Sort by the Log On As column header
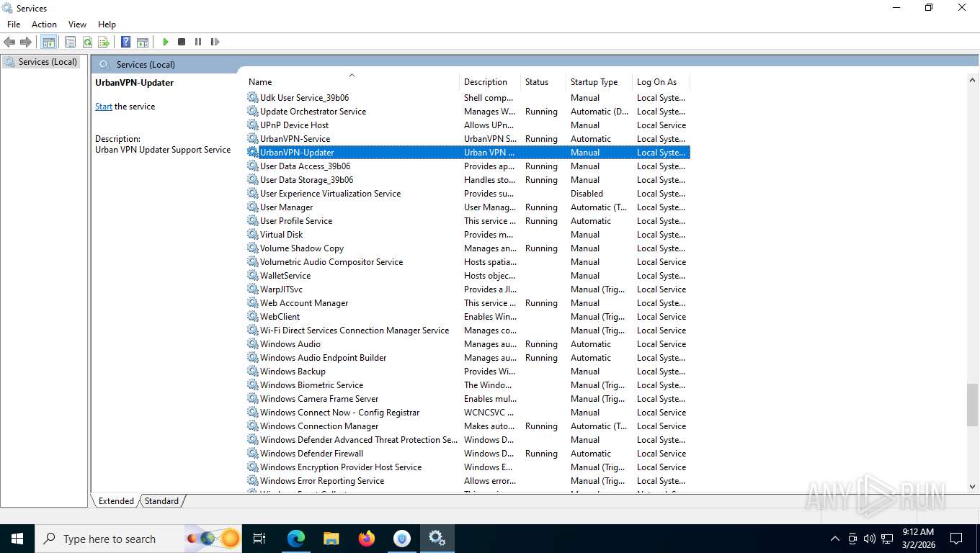The image size is (980, 553). (x=661, y=82)
